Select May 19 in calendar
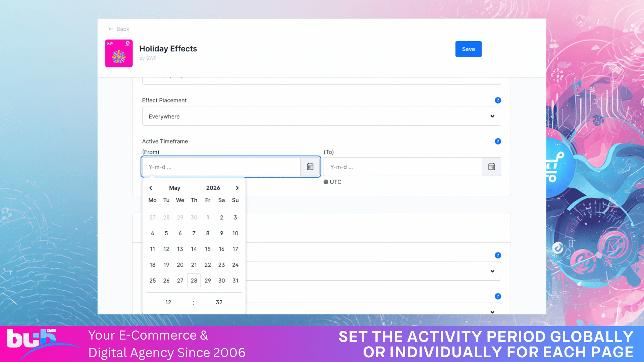This screenshot has width=644, height=362. (166, 265)
